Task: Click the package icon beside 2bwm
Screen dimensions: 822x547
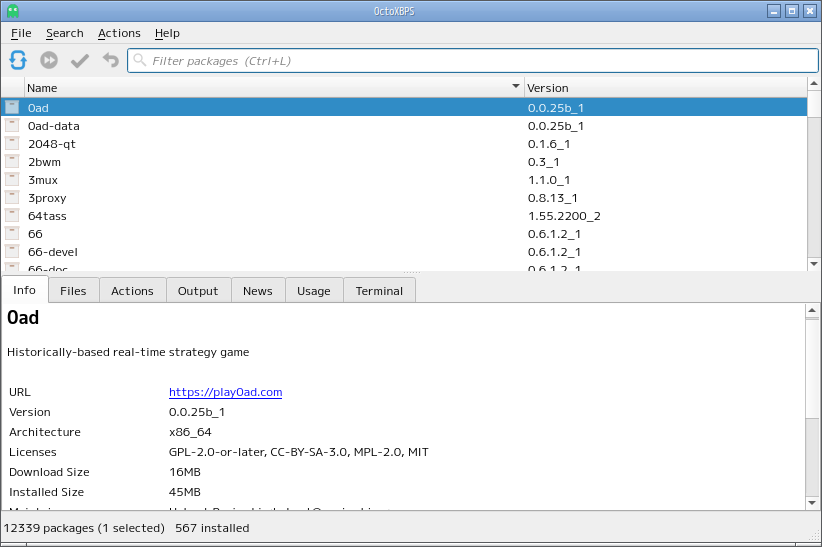Action: [x=12, y=162]
